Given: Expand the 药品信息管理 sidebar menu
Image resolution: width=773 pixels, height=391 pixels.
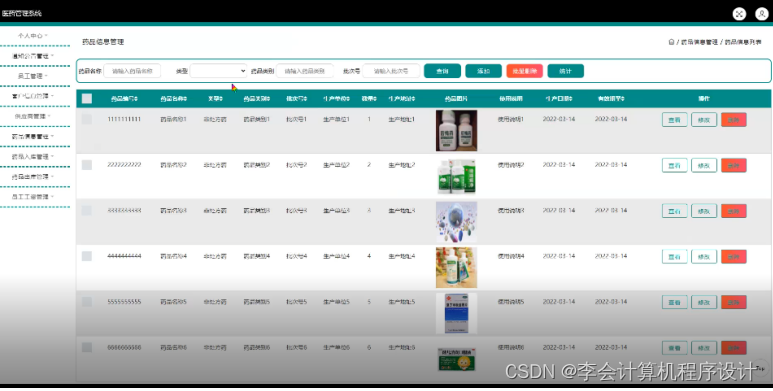Looking at the screenshot, I should (x=33, y=137).
